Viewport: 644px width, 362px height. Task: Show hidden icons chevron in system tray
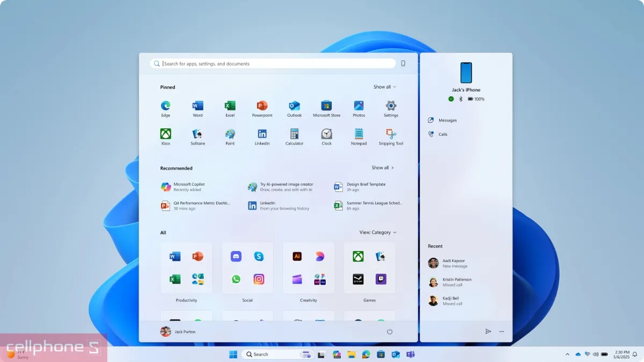tap(568, 354)
